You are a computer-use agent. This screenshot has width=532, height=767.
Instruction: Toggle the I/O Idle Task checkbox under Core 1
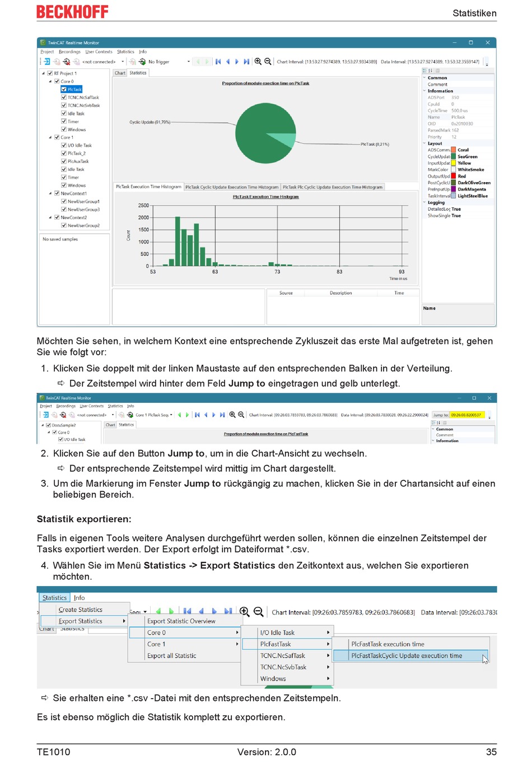64,145
